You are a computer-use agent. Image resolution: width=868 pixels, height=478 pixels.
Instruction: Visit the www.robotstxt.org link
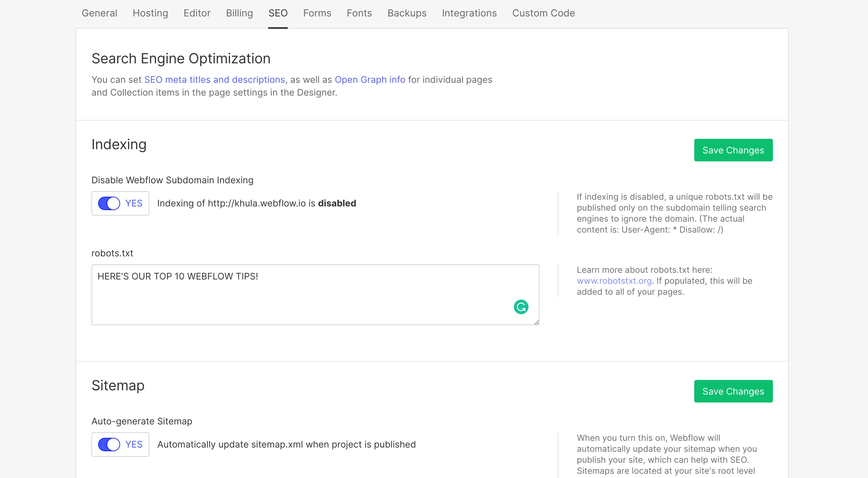[614, 281]
